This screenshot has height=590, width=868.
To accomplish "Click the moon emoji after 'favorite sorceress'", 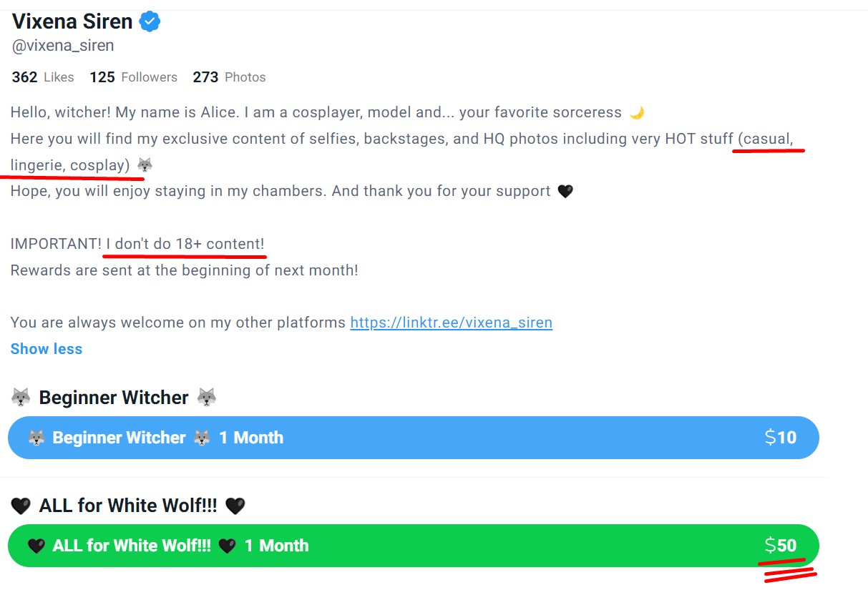I will coord(637,113).
